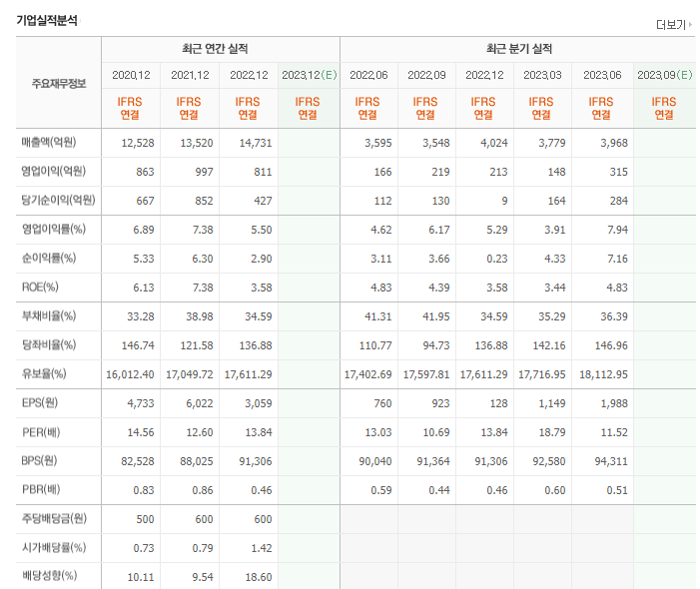
Task: Click the 0.51 PBR value
Action: click(617, 490)
